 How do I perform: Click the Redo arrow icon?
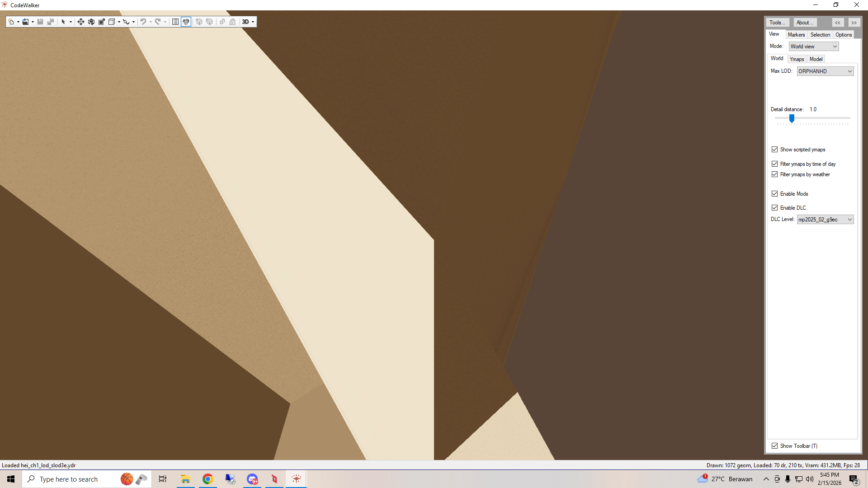coord(158,22)
